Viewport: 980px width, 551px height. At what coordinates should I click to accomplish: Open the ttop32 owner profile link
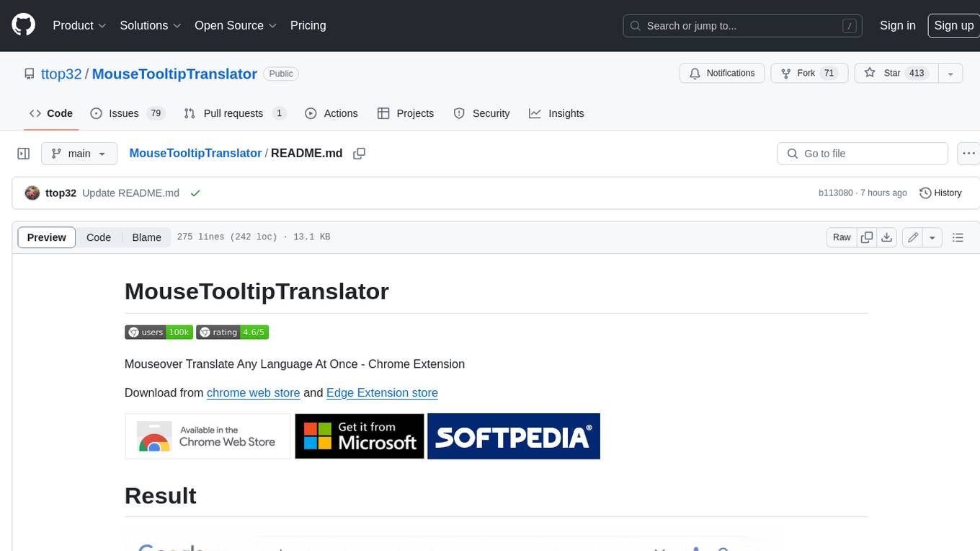tap(61, 74)
